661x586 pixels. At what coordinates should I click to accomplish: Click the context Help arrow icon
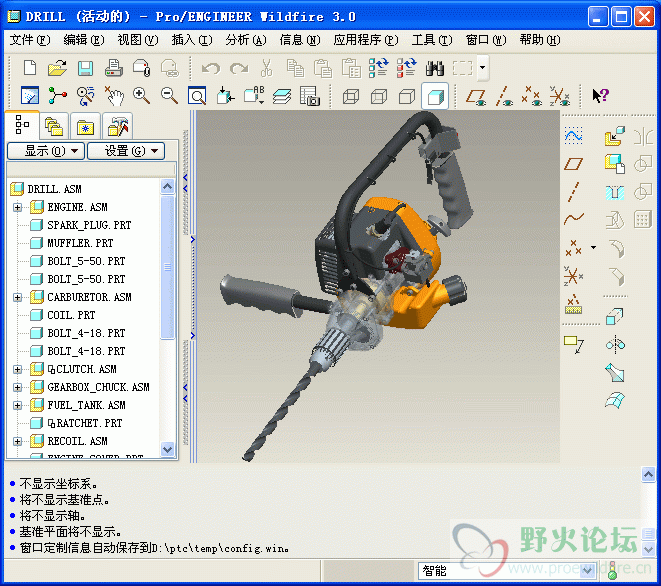[x=600, y=95]
